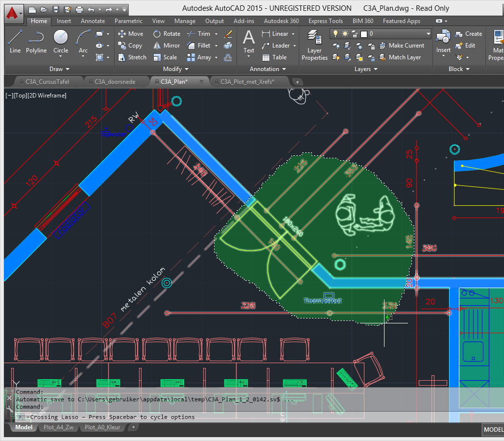Close the C3A_Plan drawing tab
Viewport: 504px width, 441px height.
click(x=201, y=81)
